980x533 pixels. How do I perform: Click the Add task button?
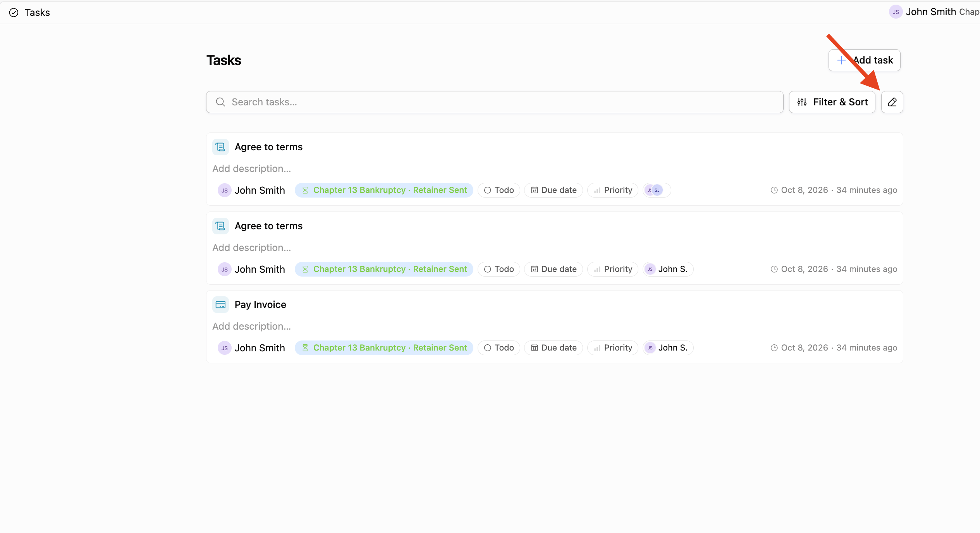coord(864,60)
